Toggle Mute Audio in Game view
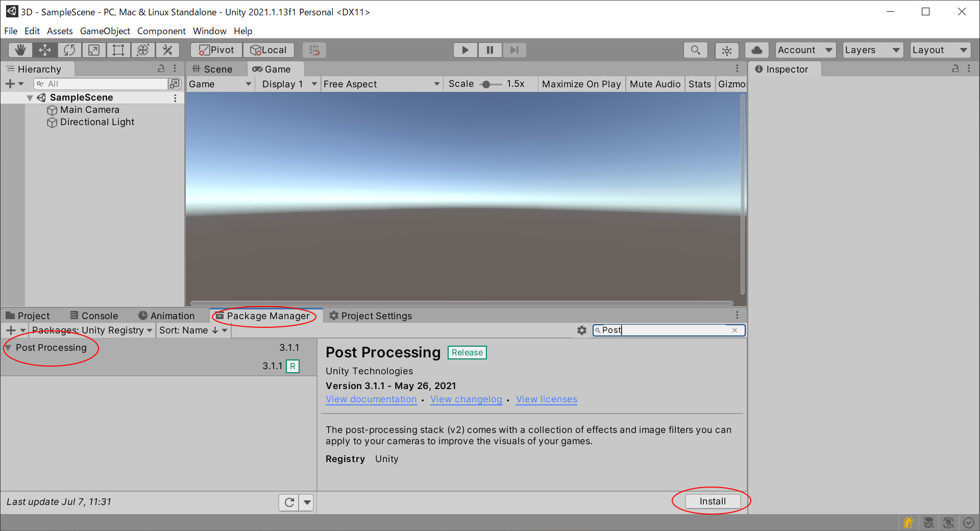 pyautogui.click(x=655, y=84)
